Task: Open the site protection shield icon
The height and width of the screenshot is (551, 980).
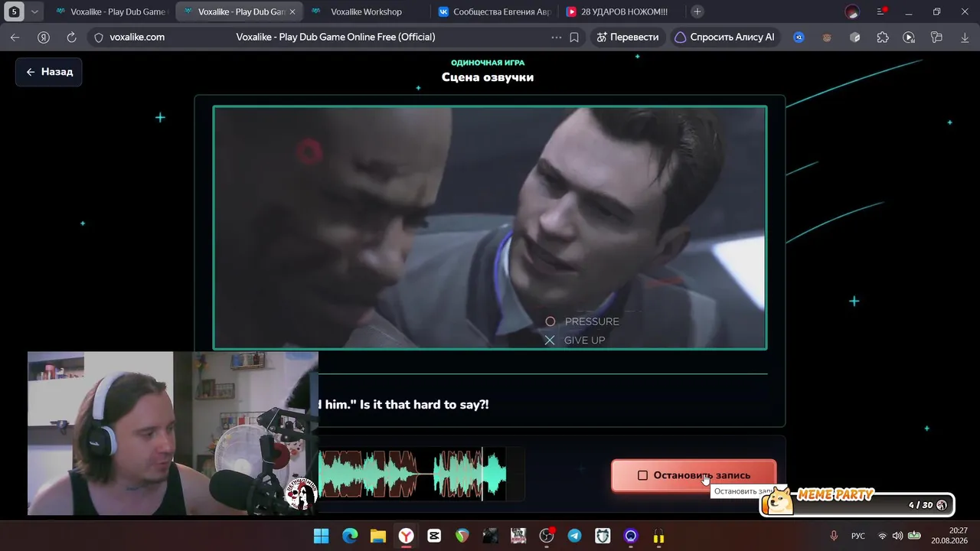Action: click(x=98, y=37)
